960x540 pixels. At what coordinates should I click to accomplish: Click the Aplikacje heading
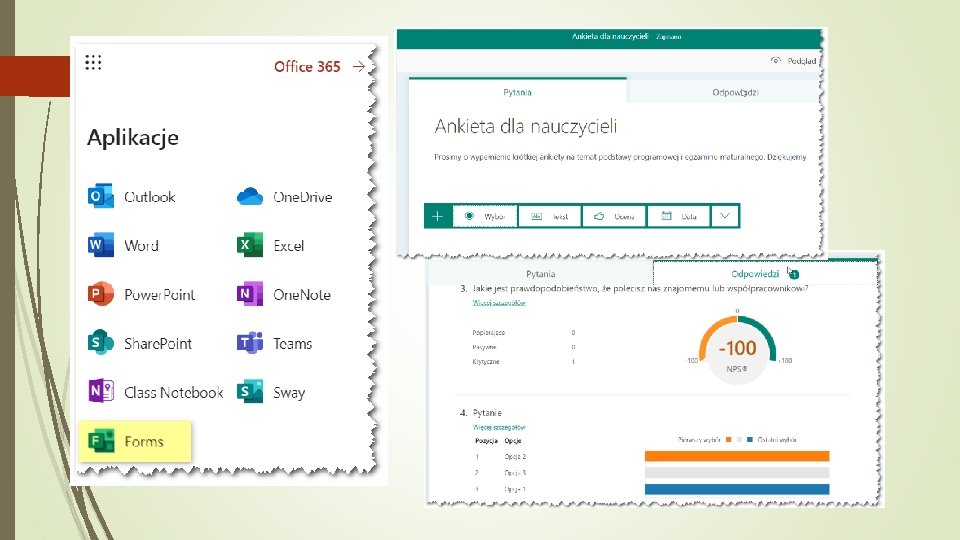coord(133,137)
